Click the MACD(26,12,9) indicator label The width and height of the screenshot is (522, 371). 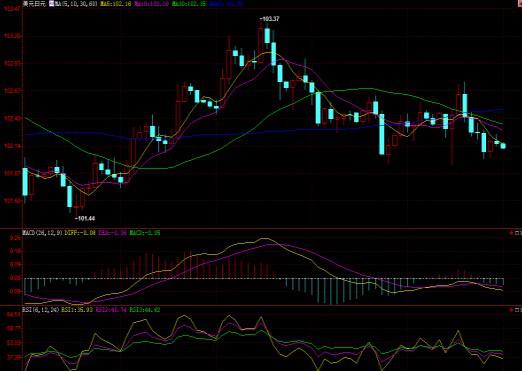(42, 233)
